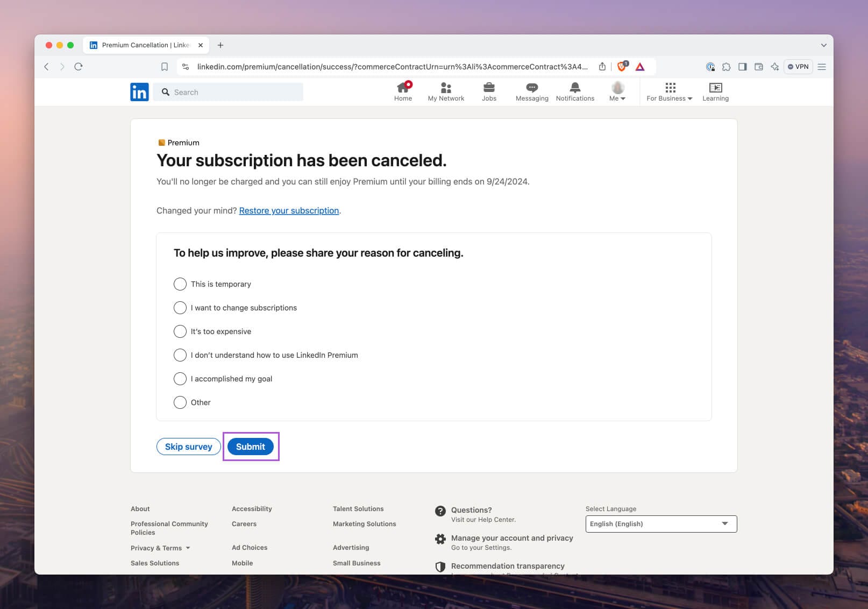
Task: Click the bookmark icon in address bar
Action: [x=165, y=67]
